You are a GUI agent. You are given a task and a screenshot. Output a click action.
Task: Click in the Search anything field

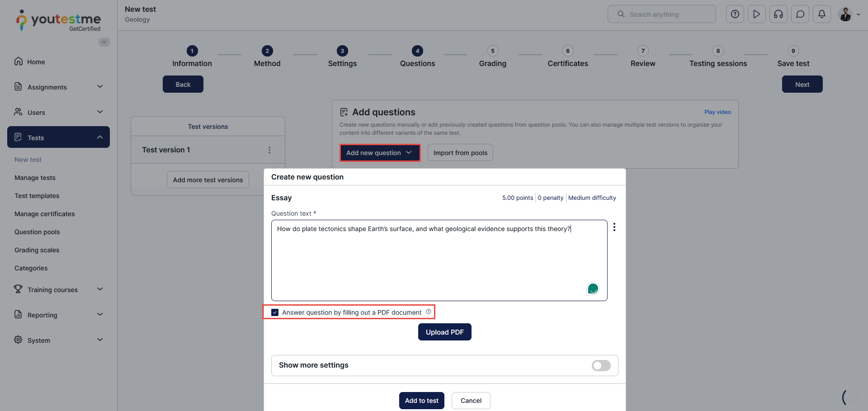pos(665,14)
